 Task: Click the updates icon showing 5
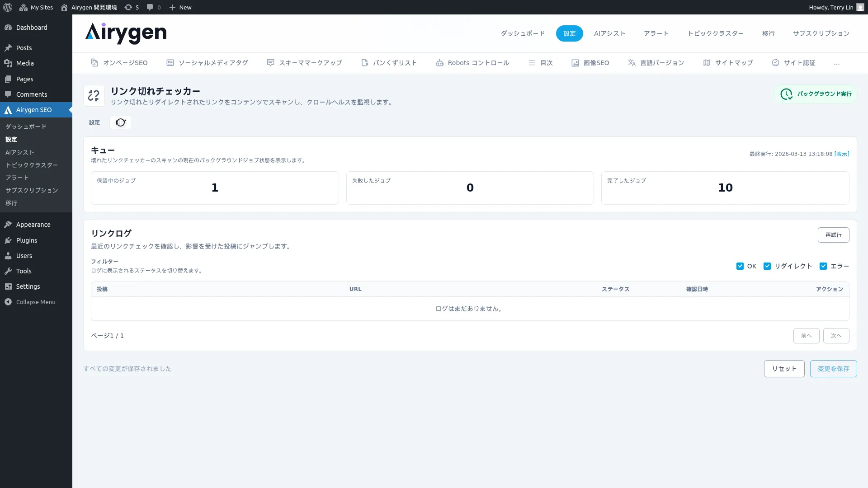pyautogui.click(x=132, y=7)
